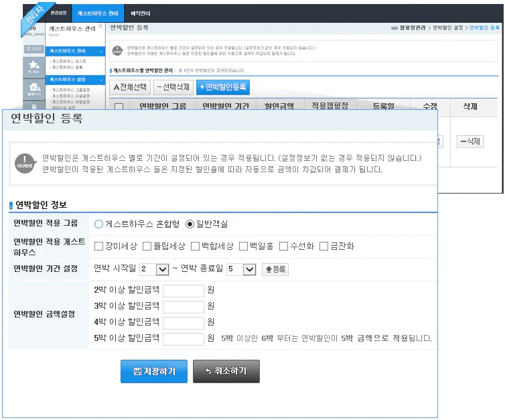Click the 삭제 button in the table row
This screenshot has width=505, height=420.
click(470, 141)
